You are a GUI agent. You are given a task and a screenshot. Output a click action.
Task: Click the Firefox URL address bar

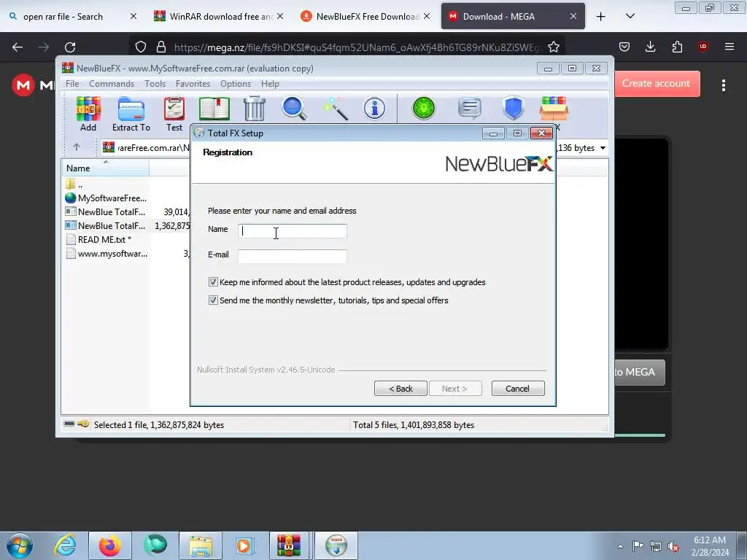(x=357, y=47)
